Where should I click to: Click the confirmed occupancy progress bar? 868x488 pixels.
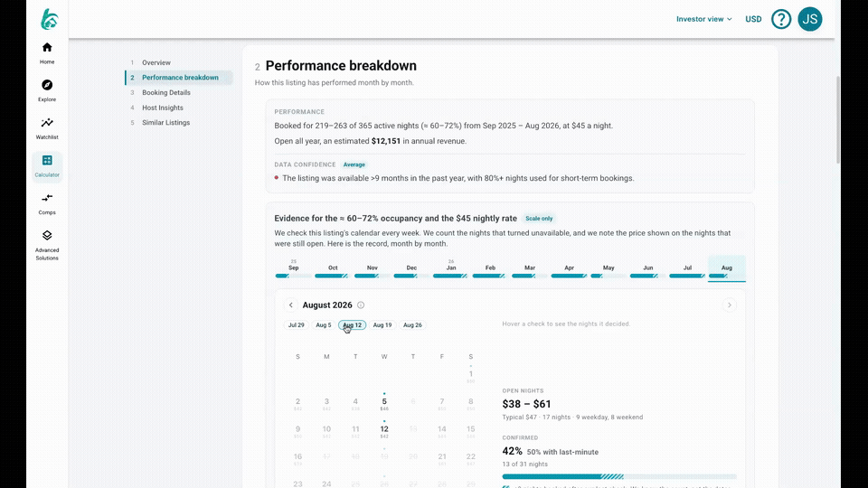(619, 476)
